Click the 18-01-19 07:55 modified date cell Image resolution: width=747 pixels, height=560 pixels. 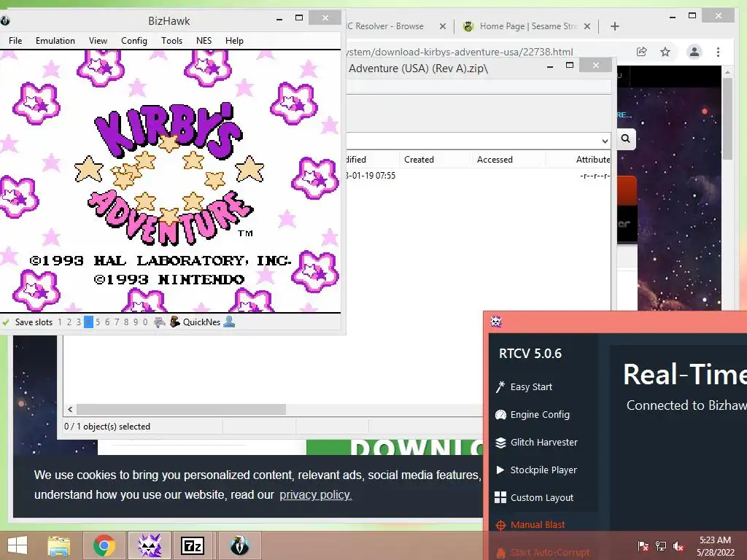pyautogui.click(x=371, y=175)
